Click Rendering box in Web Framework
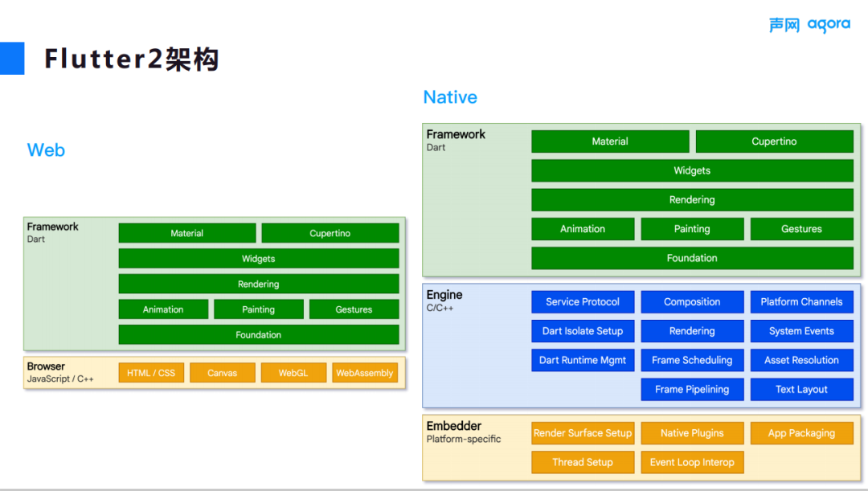 point(259,284)
